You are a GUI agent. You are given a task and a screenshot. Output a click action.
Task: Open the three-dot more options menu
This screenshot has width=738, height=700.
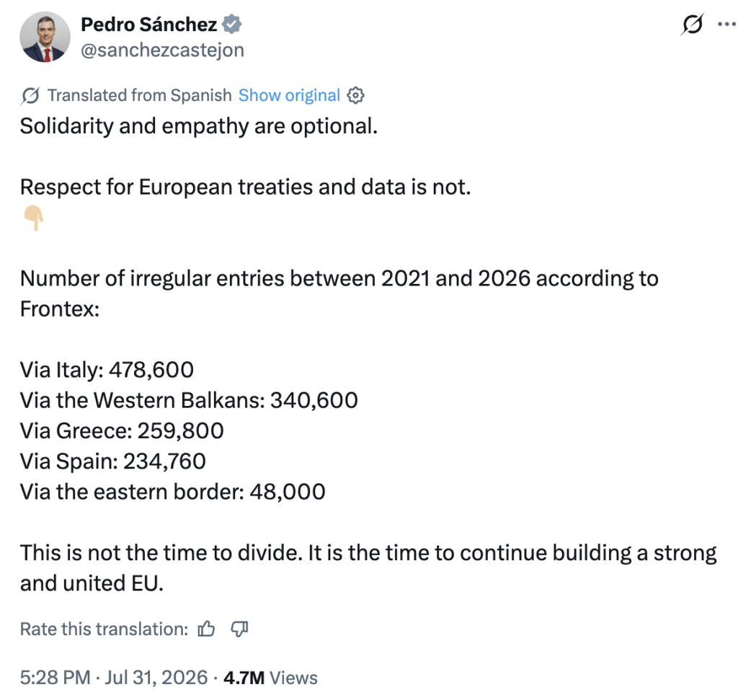click(x=727, y=24)
